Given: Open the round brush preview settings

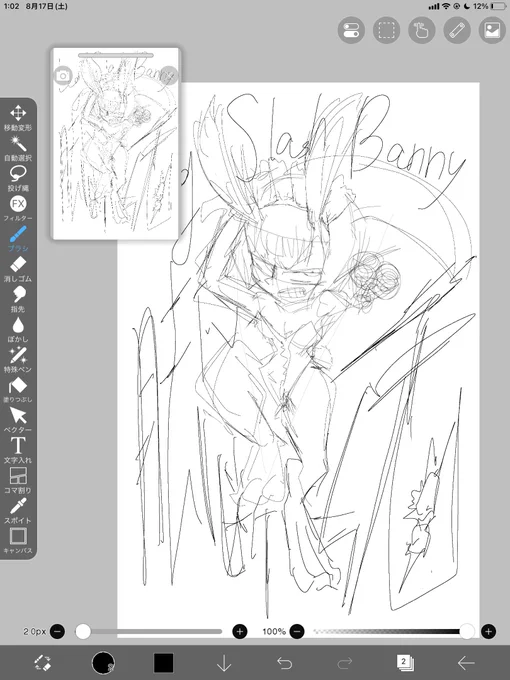Looking at the screenshot, I should (x=103, y=663).
